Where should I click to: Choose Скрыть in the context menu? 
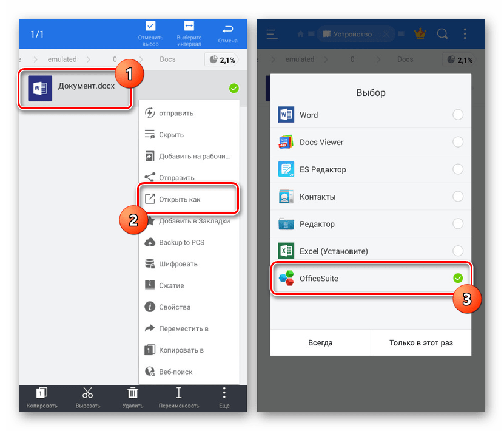point(189,135)
